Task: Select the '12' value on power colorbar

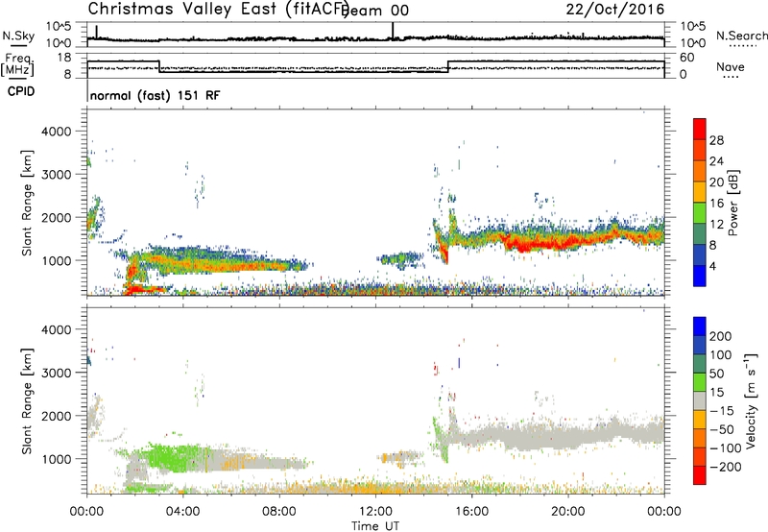Action: [x=716, y=225]
